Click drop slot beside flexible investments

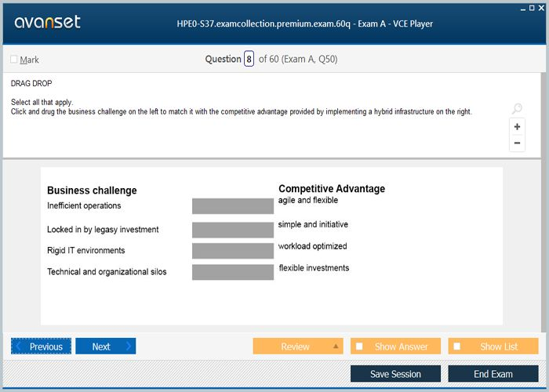(x=233, y=272)
